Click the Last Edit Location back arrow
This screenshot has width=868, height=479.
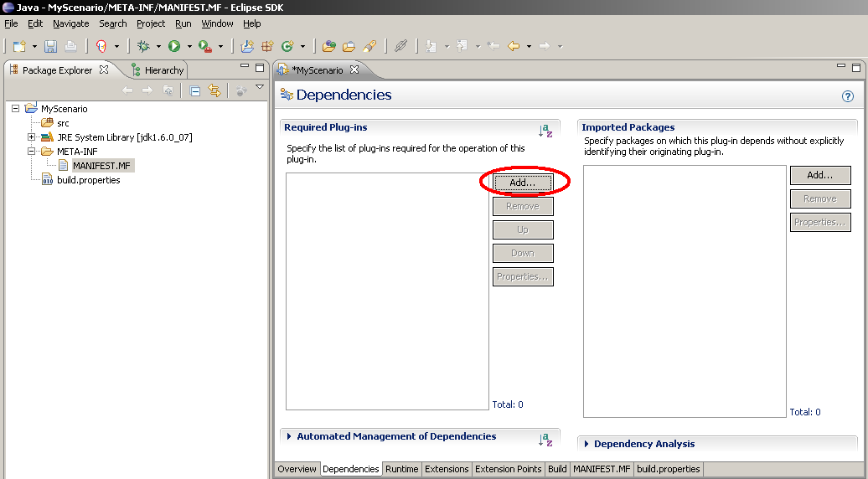pyautogui.click(x=493, y=46)
